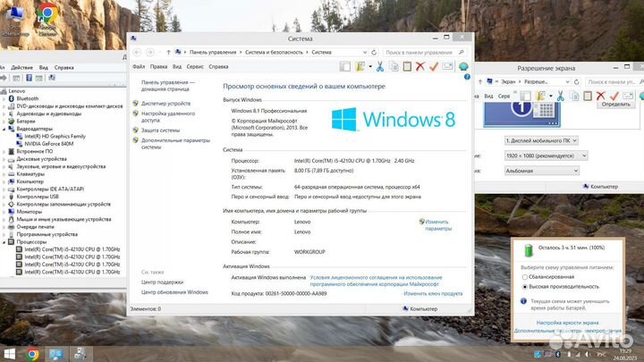Click the Bluetooth icon in system tray
Viewport: 644px width, 362px height.
pyautogui.click(x=558, y=354)
